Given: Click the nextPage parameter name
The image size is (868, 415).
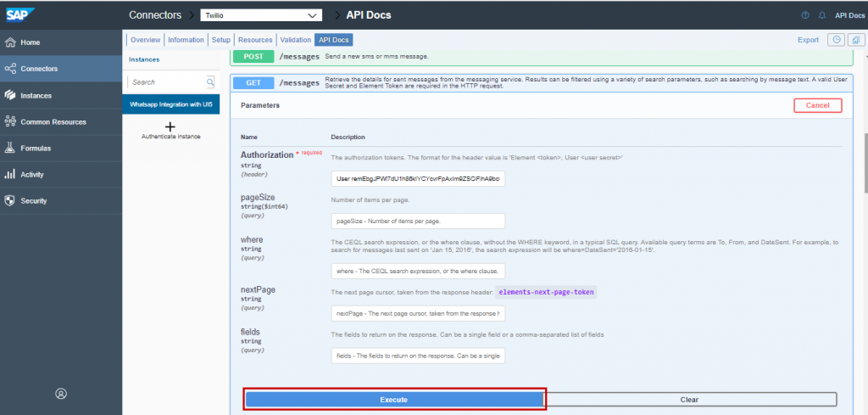Looking at the screenshot, I should (x=258, y=289).
